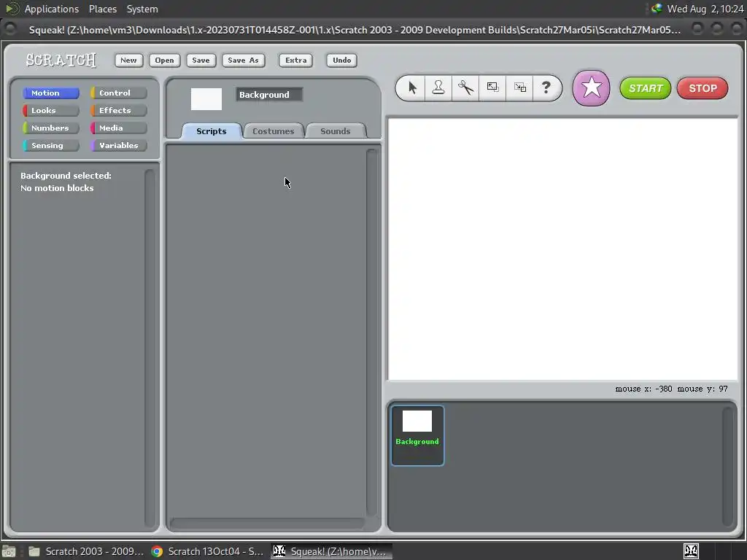Image resolution: width=747 pixels, height=560 pixels.
Task: Click the question mark help tool
Action: click(546, 87)
